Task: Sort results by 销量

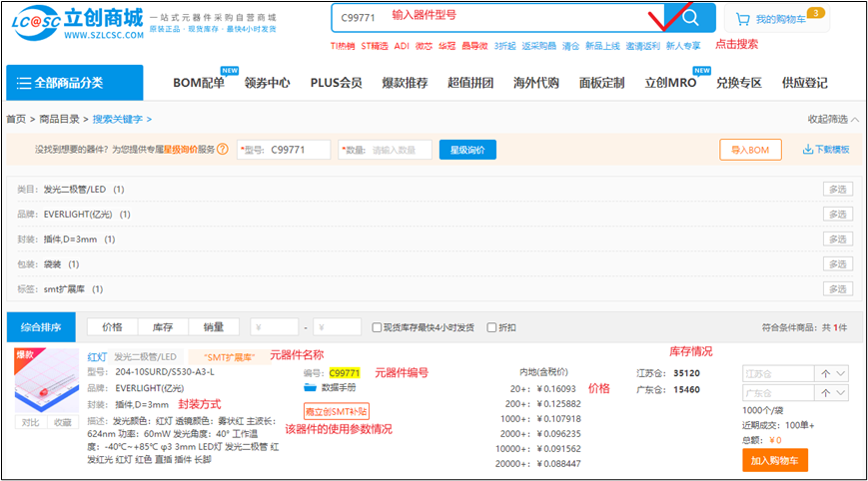Action: coord(214,327)
